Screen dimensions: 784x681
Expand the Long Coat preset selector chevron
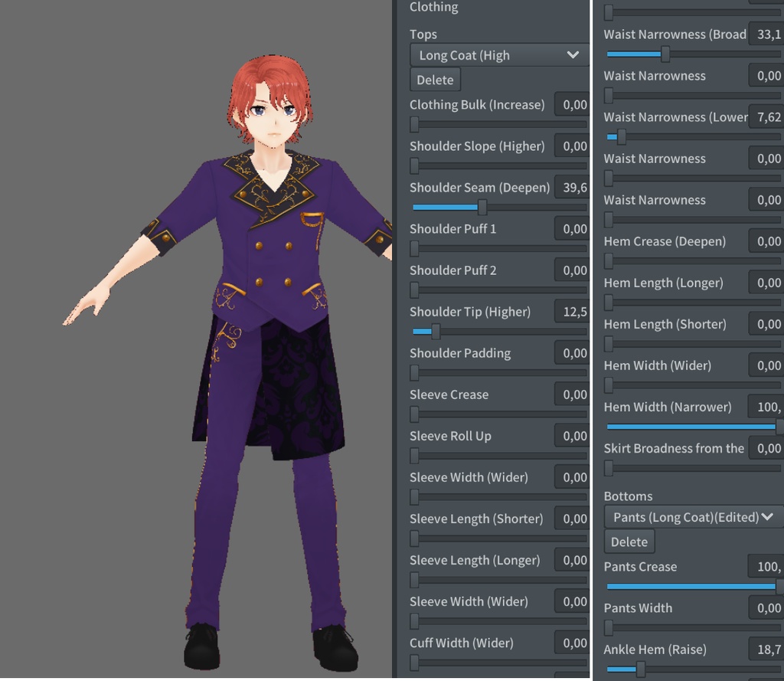coord(571,54)
